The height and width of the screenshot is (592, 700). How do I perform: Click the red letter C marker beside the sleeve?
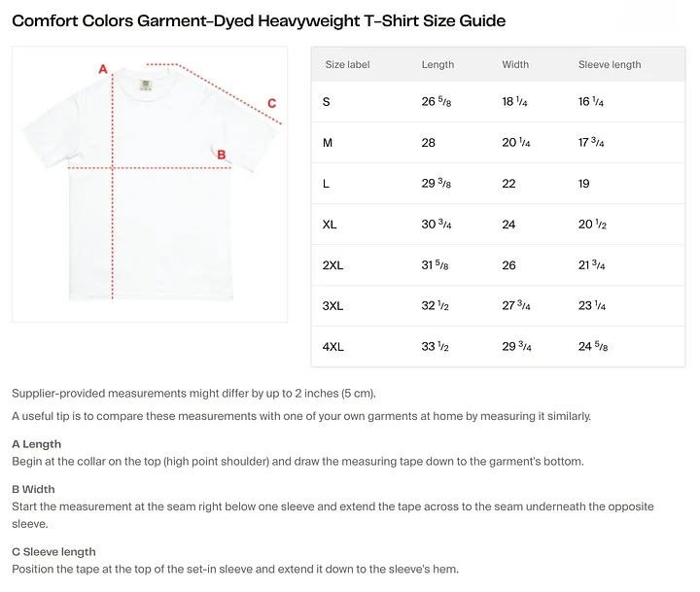272,104
